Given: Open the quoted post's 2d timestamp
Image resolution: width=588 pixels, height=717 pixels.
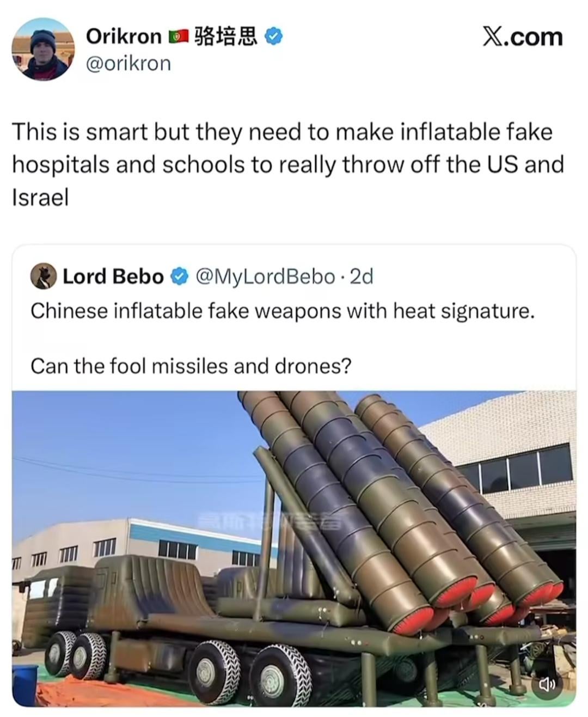Looking at the screenshot, I should (362, 277).
